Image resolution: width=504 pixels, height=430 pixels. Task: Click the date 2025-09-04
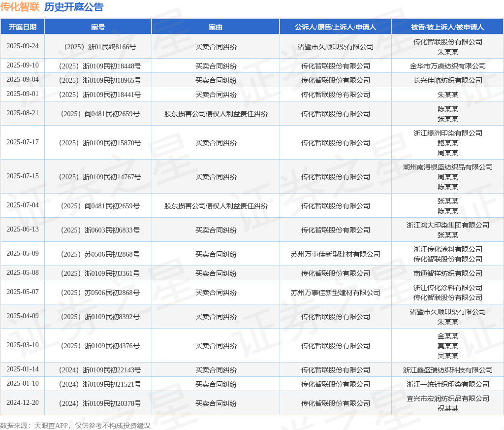point(23,79)
